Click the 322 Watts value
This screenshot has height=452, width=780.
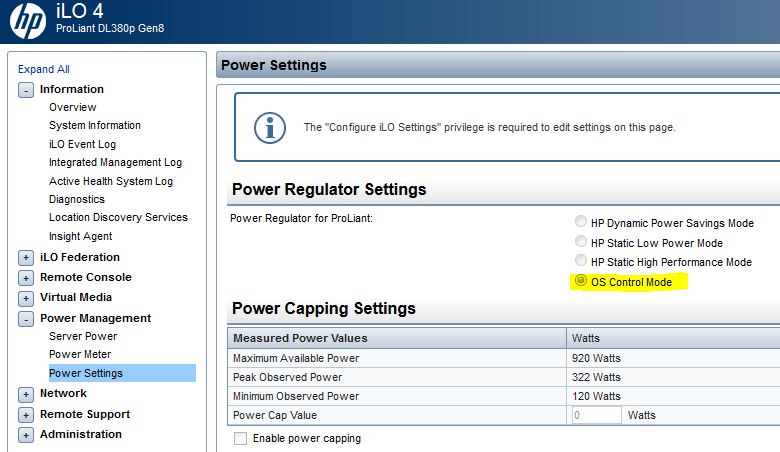pyautogui.click(x=596, y=377)
